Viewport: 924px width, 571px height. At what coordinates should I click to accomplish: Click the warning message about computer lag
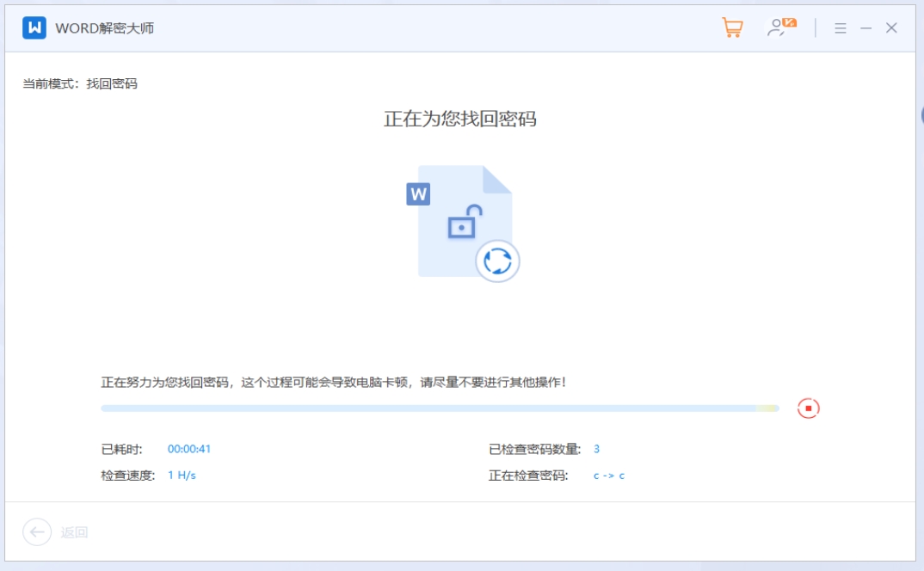point(334,383)
